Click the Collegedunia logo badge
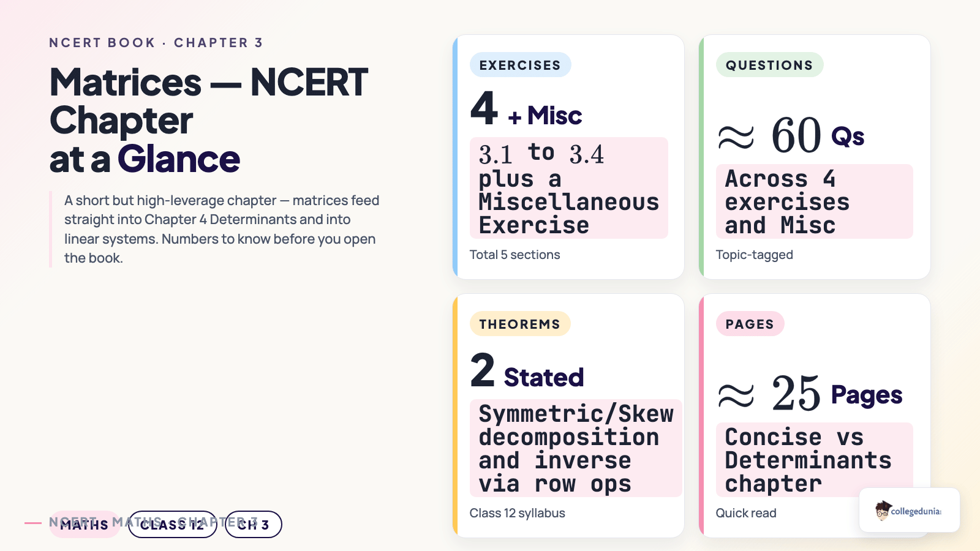This screenshot has width=980, height=551. (x=910, y=510)
